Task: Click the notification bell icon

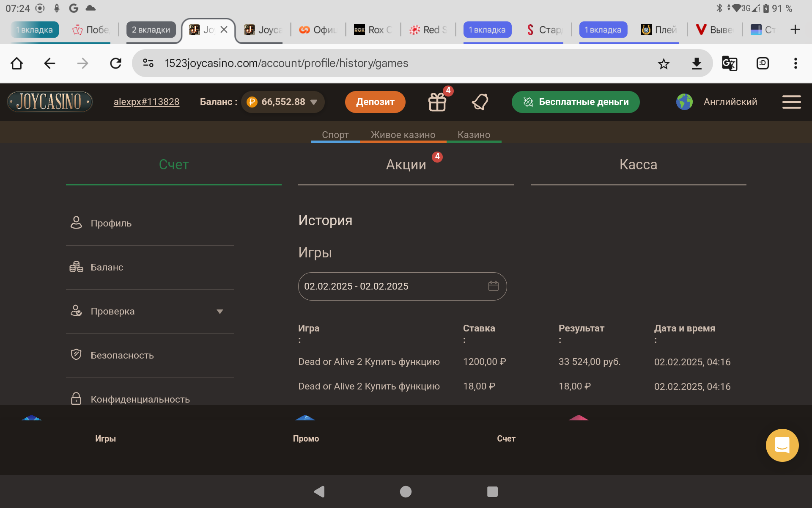Action: click(x=480, y=102)
